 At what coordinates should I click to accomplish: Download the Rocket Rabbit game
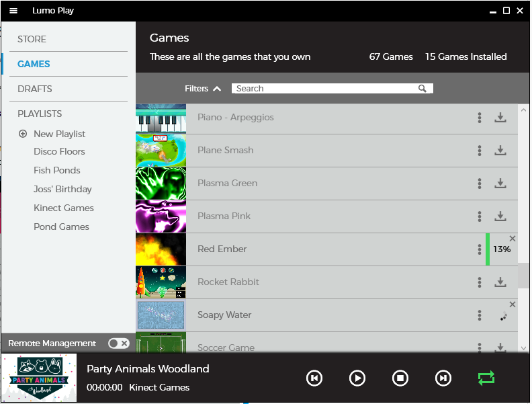(500, 282)
